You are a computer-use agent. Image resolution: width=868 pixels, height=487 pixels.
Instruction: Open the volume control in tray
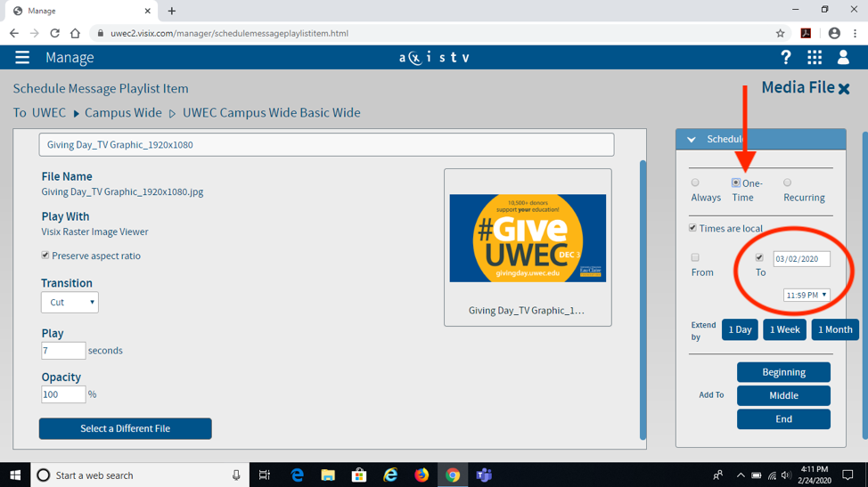(x=786, y=475)
